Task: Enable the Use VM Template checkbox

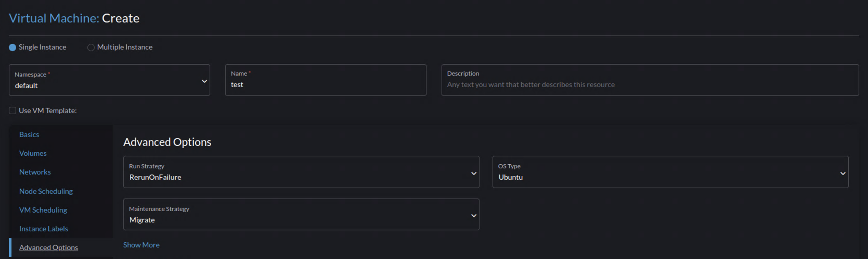Action: pyautogui.click(x=12, y=110)
